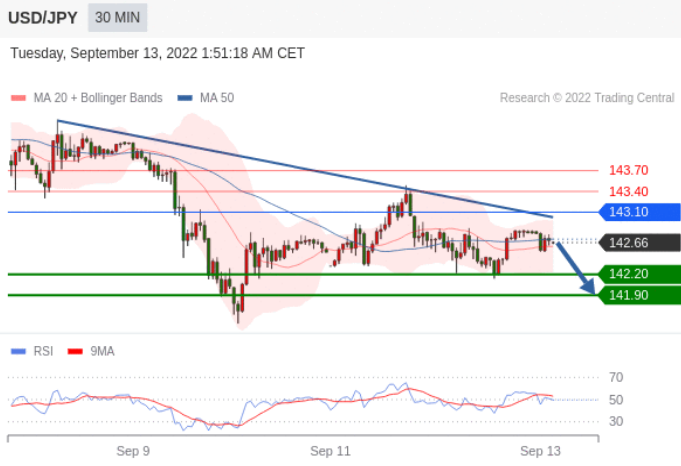
Task: Click the green 142.20 support tag
Action: pyautogui.click(x=640, y=274)
